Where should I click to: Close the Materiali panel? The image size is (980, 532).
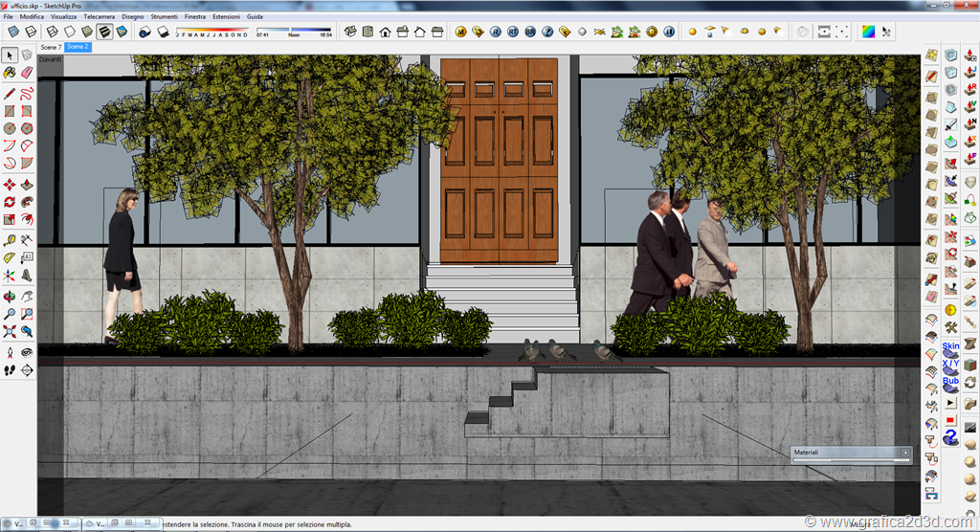[x=905, y=452]
